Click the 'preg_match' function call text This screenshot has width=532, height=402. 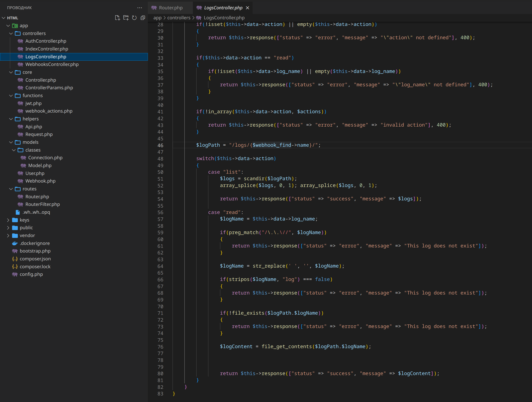point(243,233)
